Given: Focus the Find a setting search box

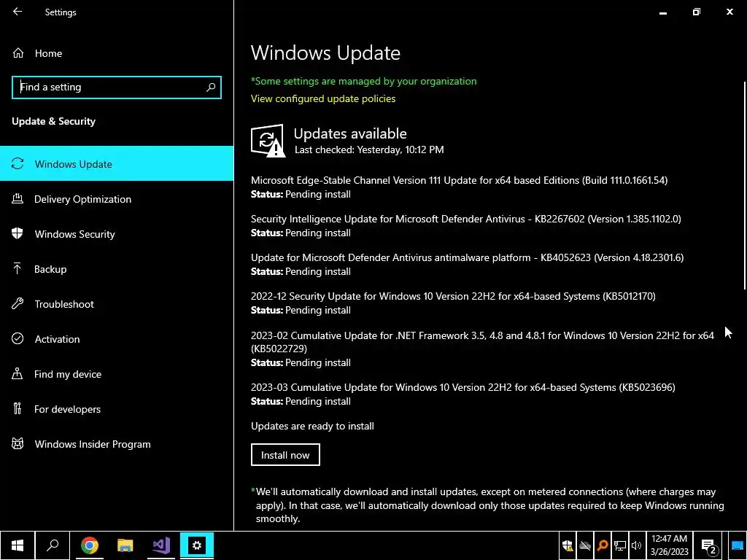Looking at the screenshot, I should coord(117,87).
